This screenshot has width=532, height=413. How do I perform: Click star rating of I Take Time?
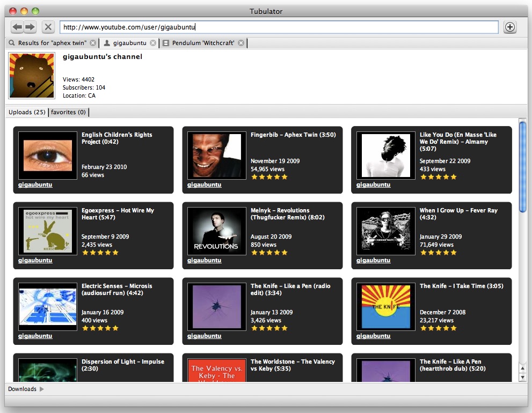coord(439,328)
